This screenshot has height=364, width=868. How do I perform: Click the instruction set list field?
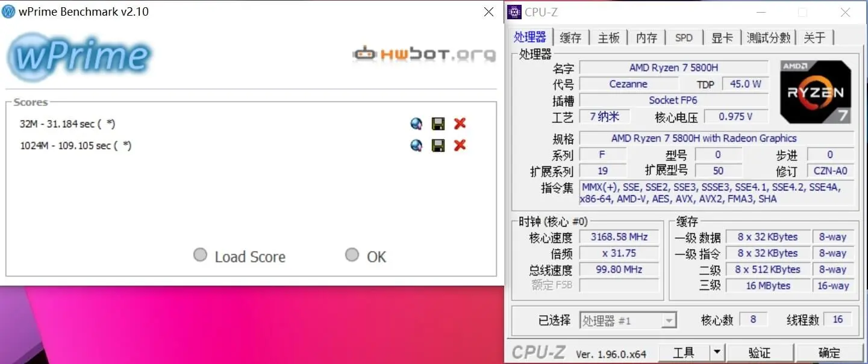pyautogui.click(x=716, y=193)
